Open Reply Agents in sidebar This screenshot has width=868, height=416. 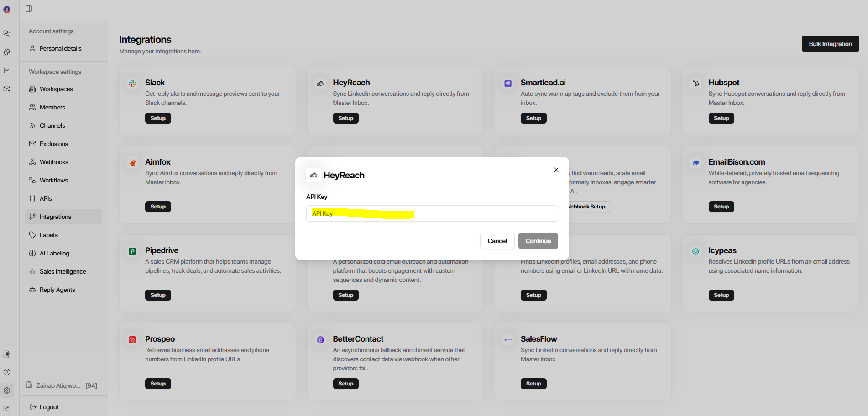[57, 290]
